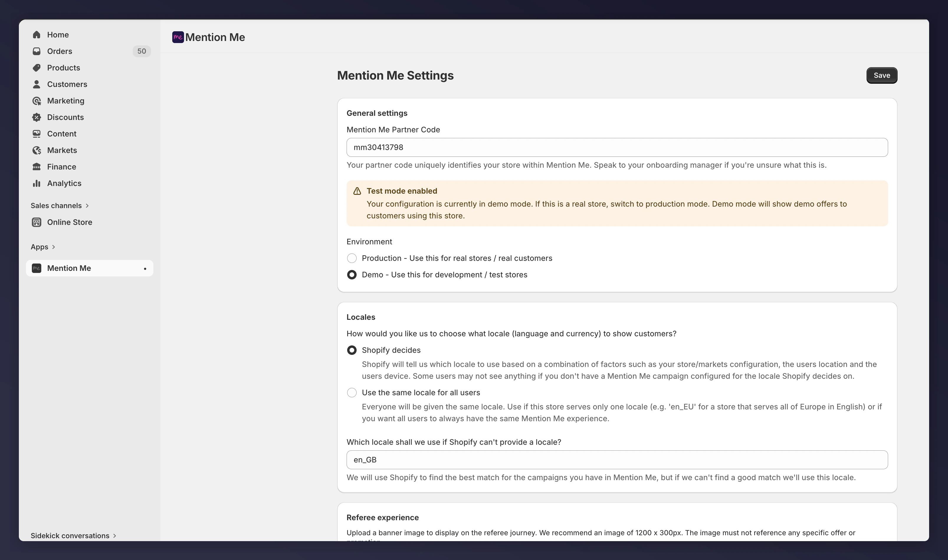Go to Markets
948x560 pixels.
click(x=89, y=150)
